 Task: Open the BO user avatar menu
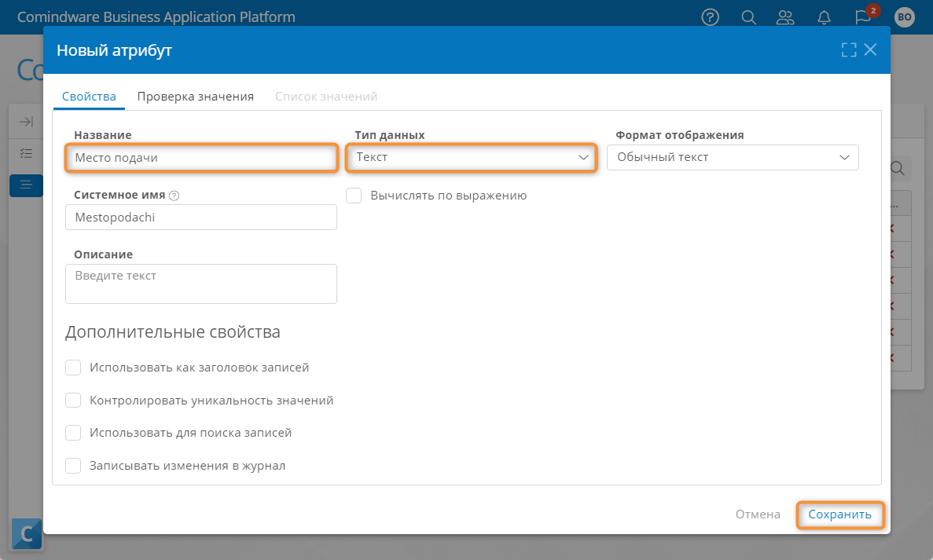point(905,17)
